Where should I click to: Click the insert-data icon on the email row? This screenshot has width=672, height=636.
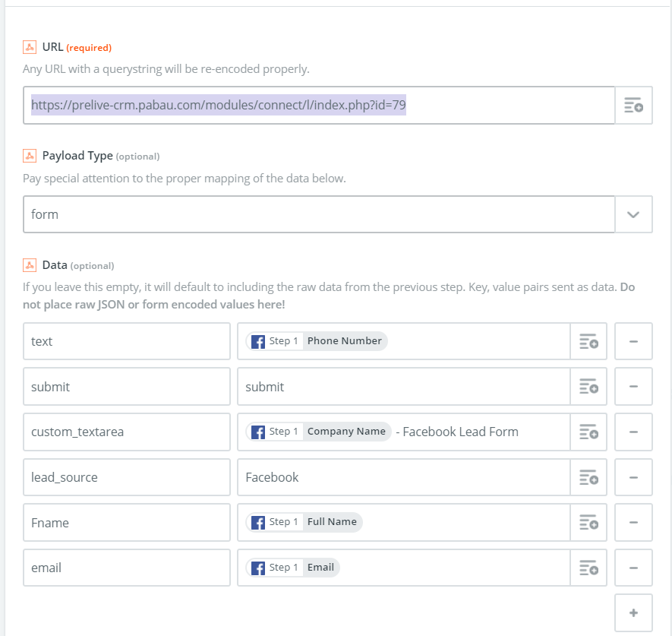click(588, 568)
